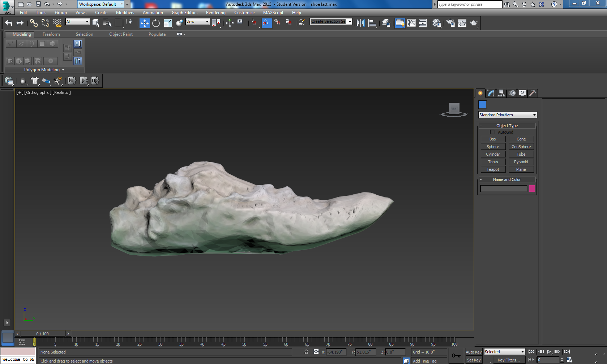Open the Hierarchy command panel tab

tap(501, 93)
